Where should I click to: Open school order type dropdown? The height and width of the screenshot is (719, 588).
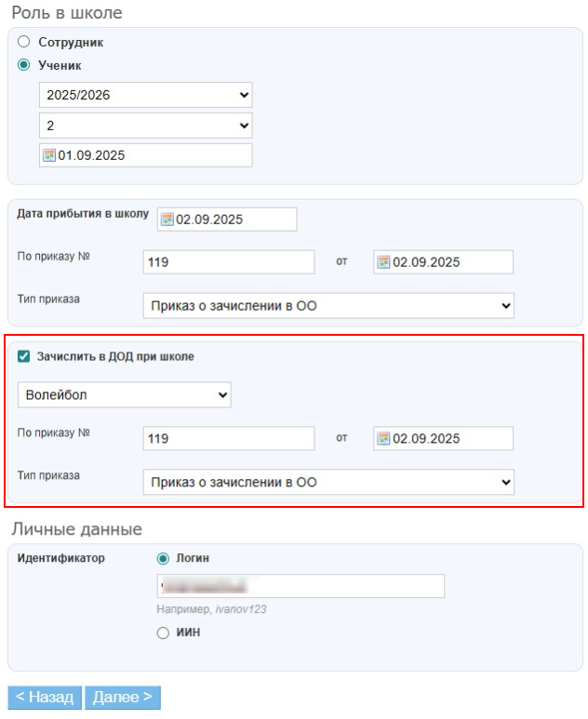[327, 305]
